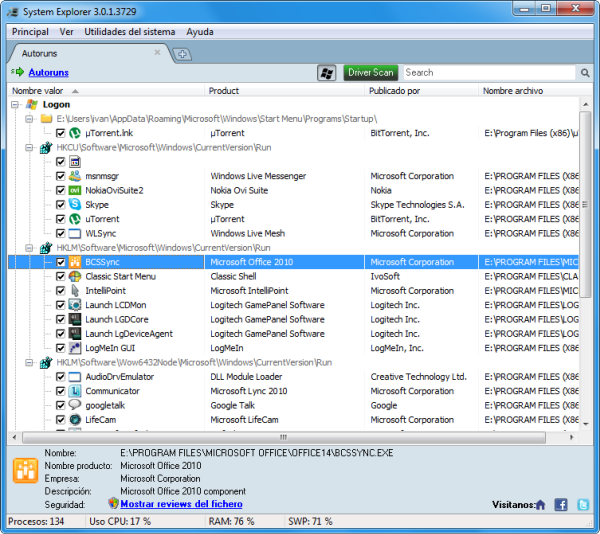Image resolution: width=600 pixels, height=534 pixels.
Task: Open the Utilidades del sistema menu
Action: pos(130,32)
